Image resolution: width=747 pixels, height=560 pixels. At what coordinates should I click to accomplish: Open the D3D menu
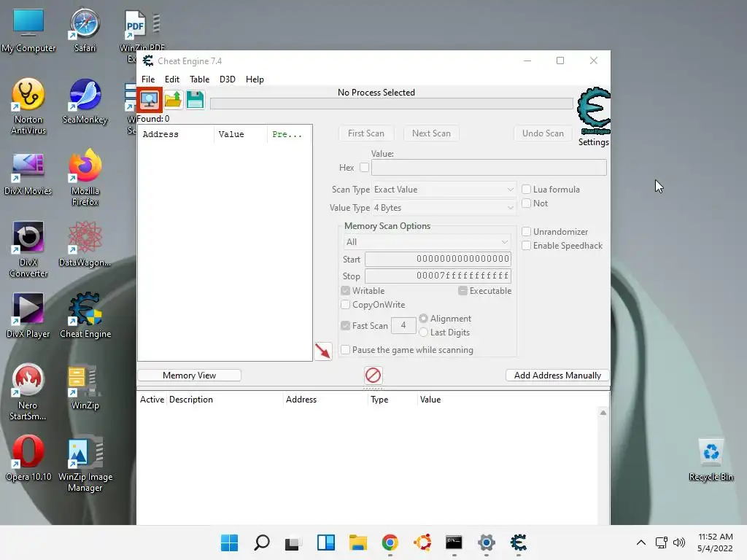[228, 79]
